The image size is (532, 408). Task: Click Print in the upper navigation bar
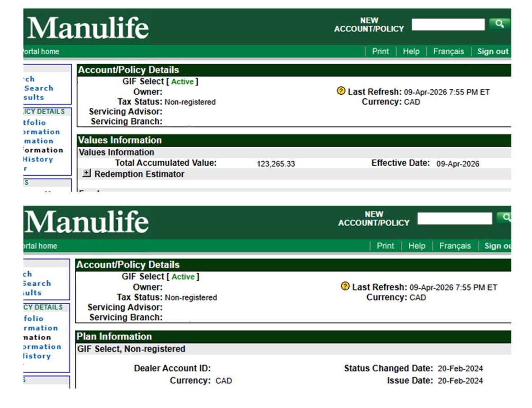pos(380,51)
